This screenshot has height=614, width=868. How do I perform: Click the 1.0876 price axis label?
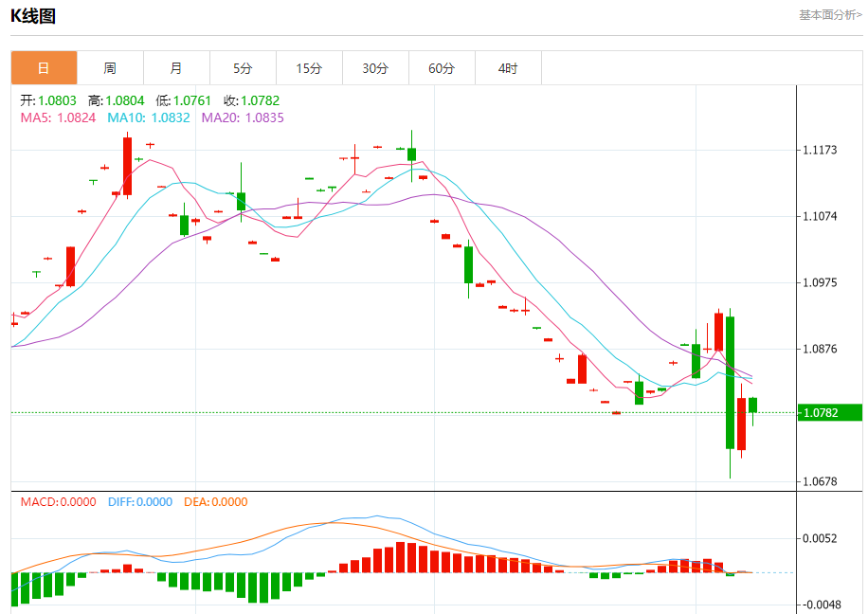coord(820,349)
